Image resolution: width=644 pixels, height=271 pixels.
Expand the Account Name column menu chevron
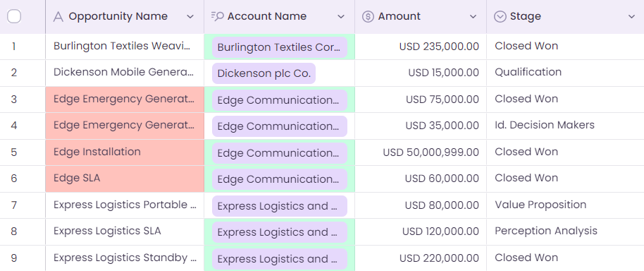click(341, 17)
